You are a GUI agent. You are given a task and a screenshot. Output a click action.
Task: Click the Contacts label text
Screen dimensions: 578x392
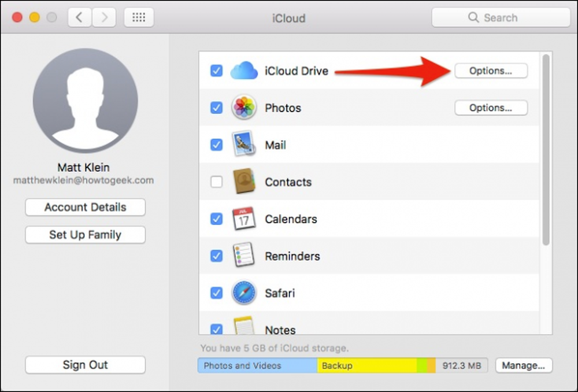288,182
